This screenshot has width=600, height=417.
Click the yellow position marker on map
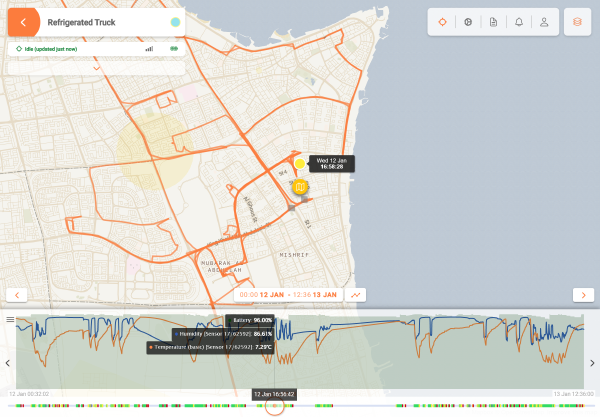300,164
